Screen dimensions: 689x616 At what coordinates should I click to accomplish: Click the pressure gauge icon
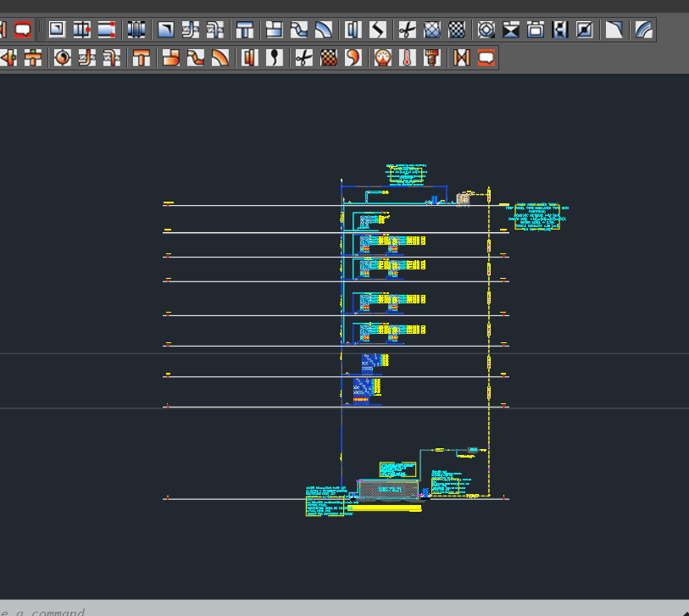click(x=383, y=58)
